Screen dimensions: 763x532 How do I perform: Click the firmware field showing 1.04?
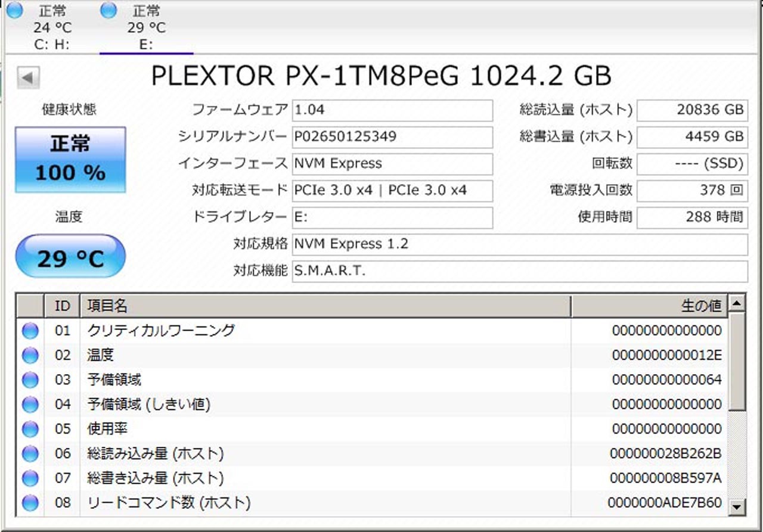coord(392,110)
